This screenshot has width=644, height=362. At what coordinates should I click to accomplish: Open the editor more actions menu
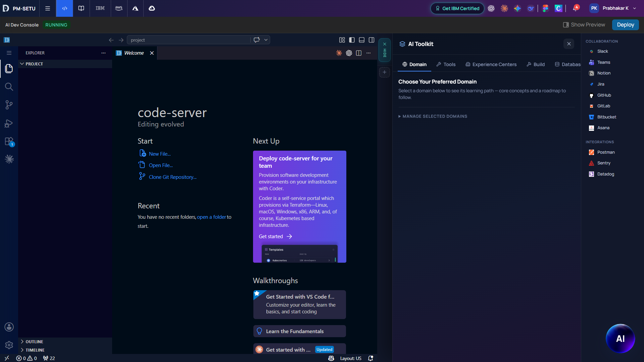click(368, 53)
